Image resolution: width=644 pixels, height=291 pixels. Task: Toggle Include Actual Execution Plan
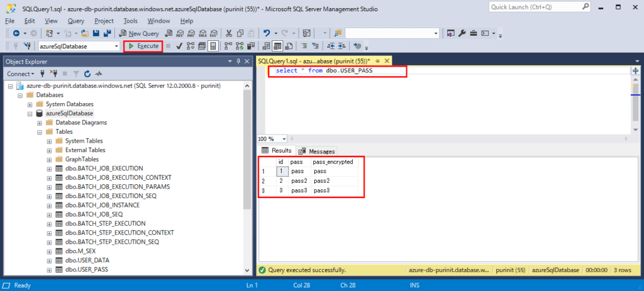tap(228, 46)
